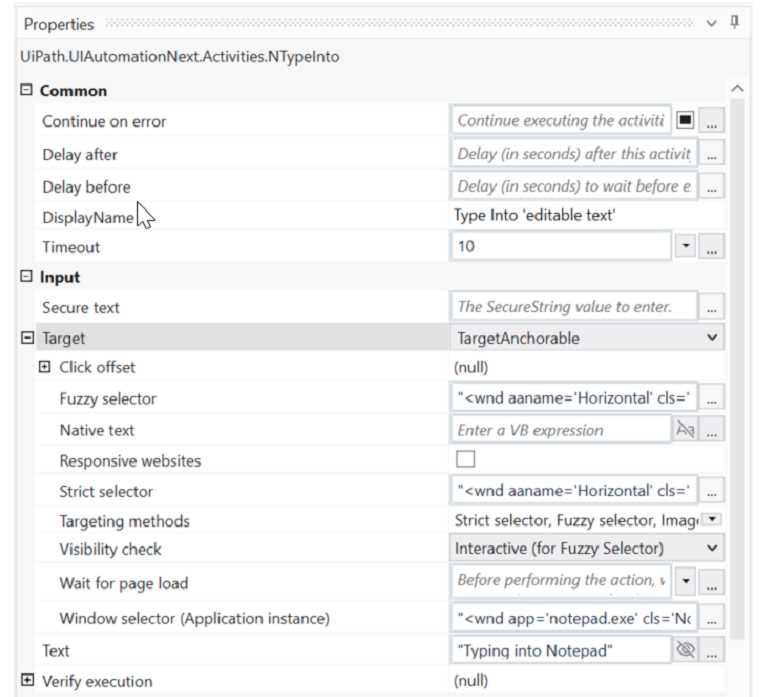This screenshot has width=768, height=697.
Task: Open Properties panel options dropdown arrow
Action: point(711,23)
